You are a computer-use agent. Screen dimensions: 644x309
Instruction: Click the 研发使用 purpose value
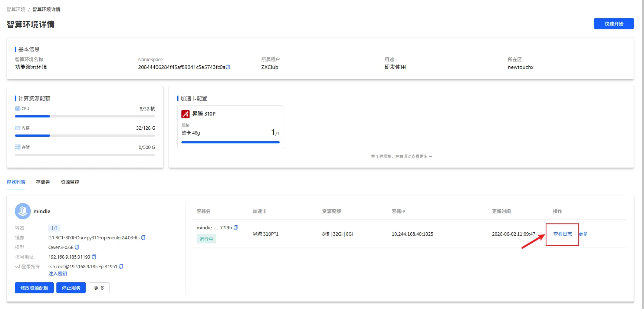coord(395,67)
